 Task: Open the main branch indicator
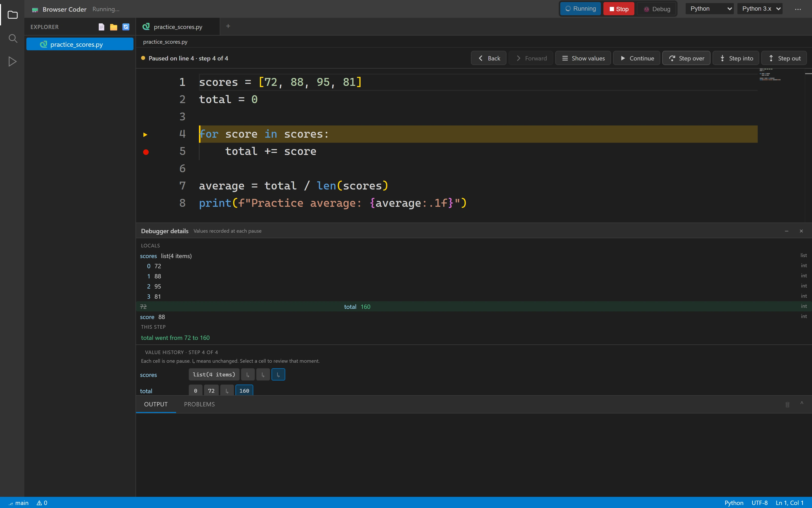[19, 503]
